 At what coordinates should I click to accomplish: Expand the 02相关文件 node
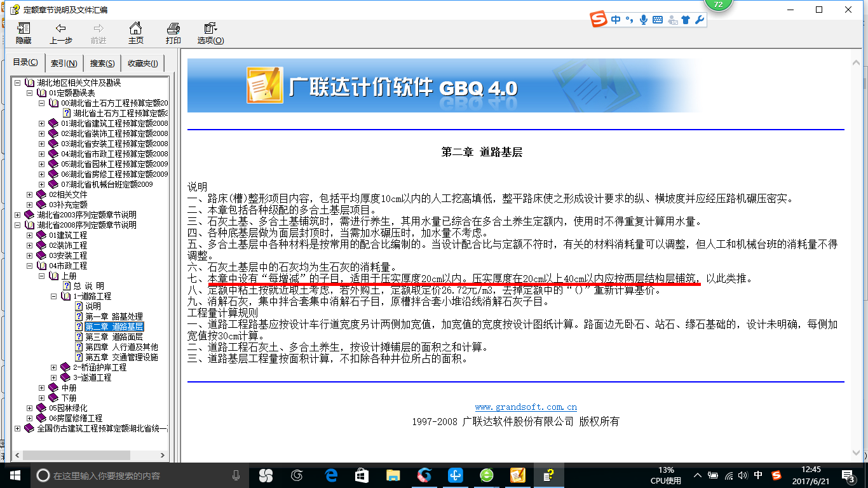(x=29, y=194)
